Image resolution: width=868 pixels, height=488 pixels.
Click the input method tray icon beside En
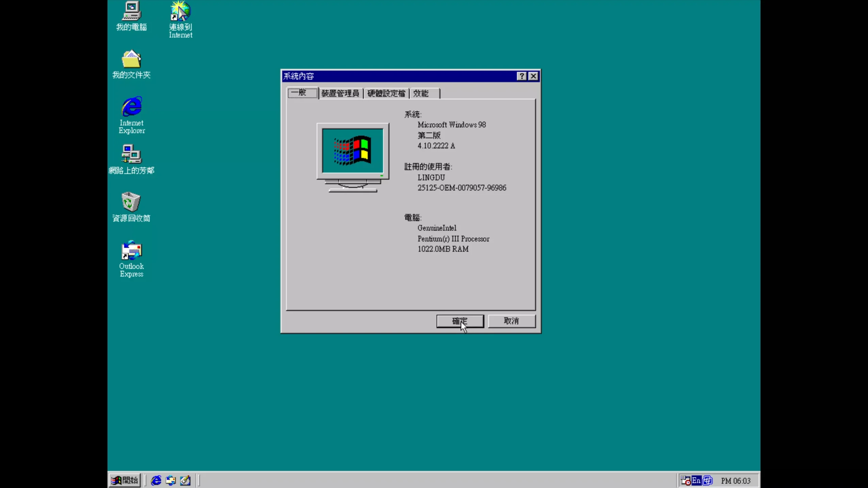tap(708, 480)
